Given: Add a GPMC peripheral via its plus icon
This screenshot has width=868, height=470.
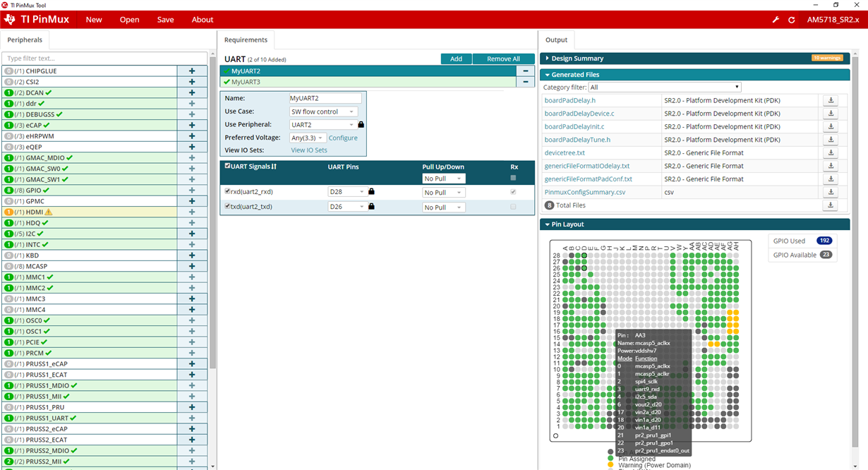Looking at the screenshot, I should click(192, 201).
